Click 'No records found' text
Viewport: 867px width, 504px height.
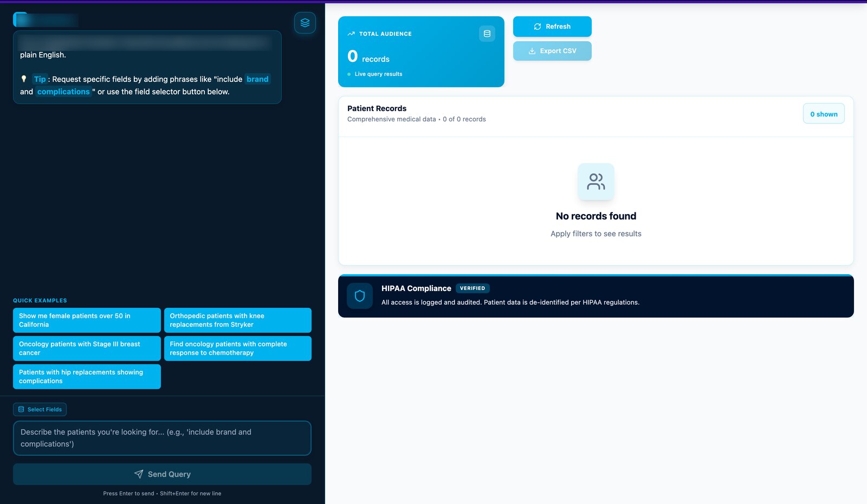(x=596, y=216)
